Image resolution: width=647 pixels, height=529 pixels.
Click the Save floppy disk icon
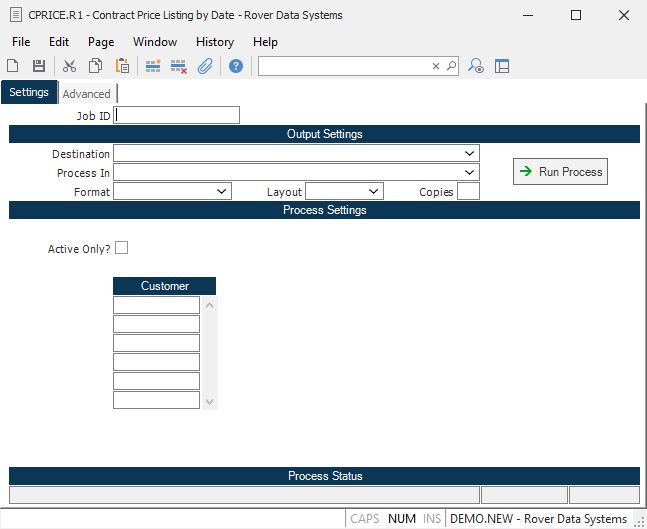click(39, 66)
